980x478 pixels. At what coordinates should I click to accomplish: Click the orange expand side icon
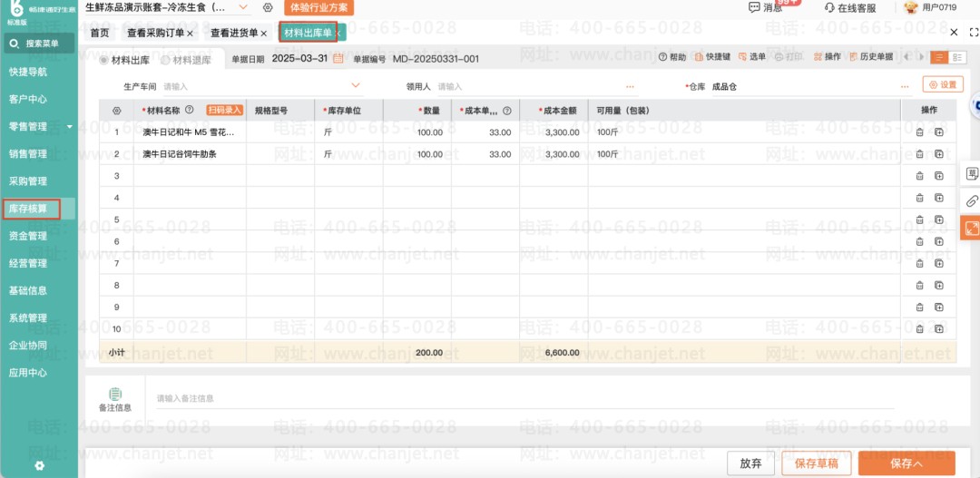(971, 228)
